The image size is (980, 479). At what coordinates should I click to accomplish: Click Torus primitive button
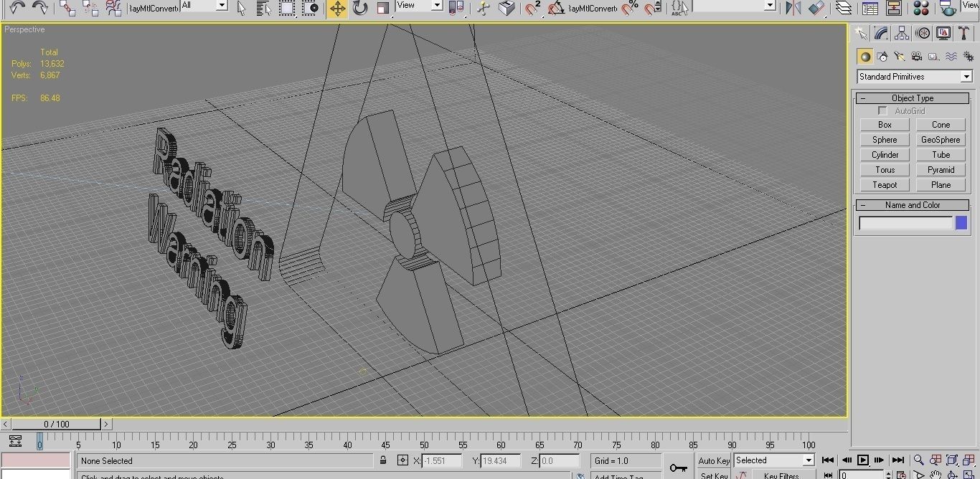pyautogui.click(x=885, y=170)
